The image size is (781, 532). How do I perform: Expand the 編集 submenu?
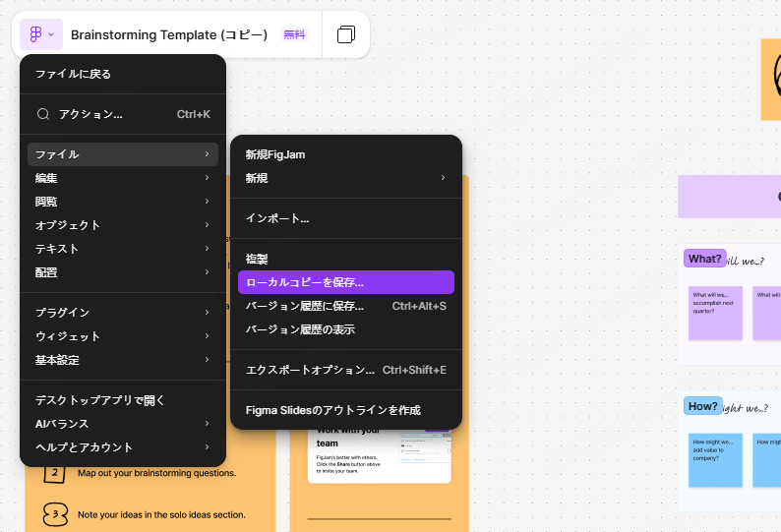pos(123,178)
